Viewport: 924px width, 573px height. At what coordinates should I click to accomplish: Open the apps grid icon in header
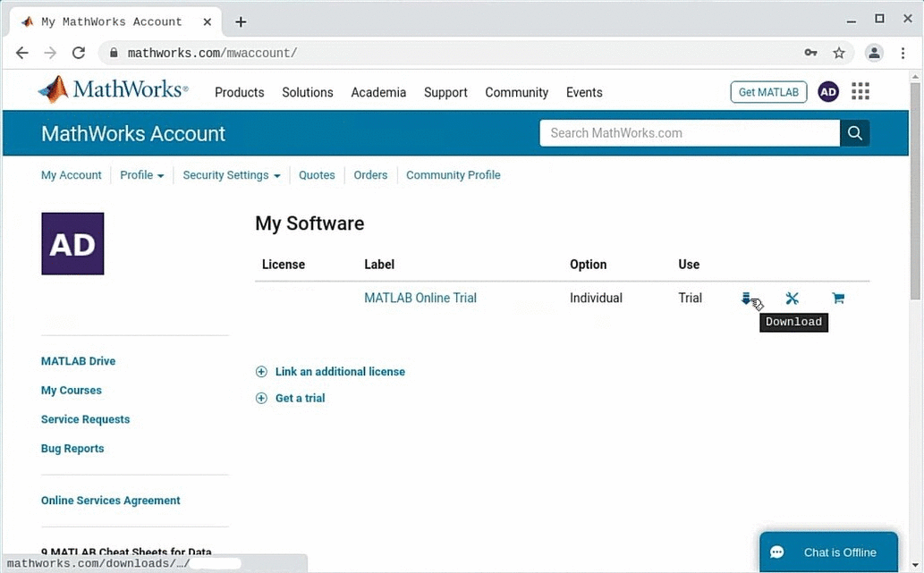860,91
